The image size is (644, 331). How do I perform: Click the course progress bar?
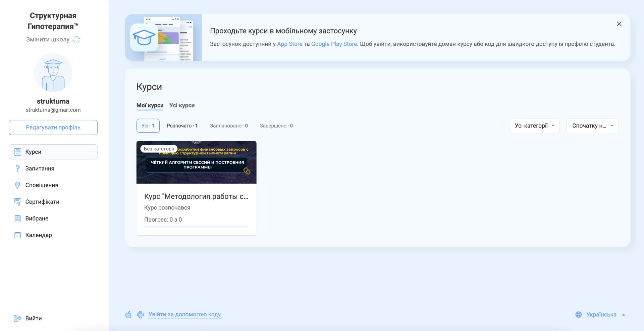[196, 227]
